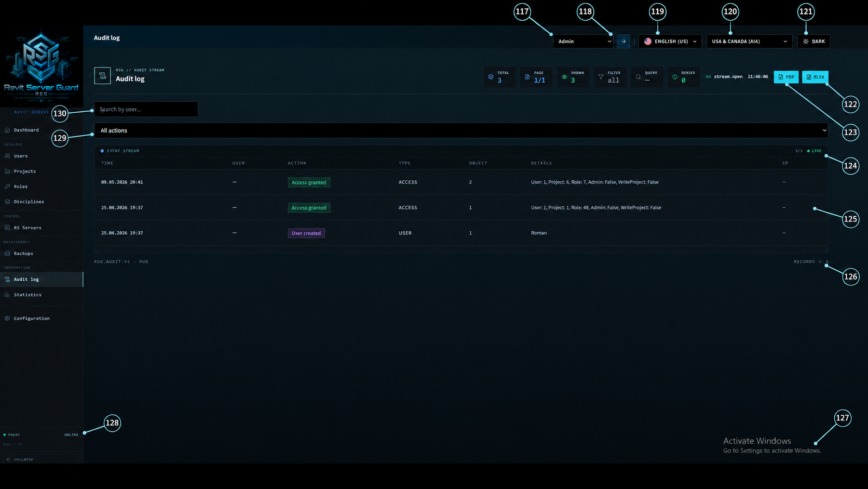Export audit log as PDF
The width and height of the screenshot is (868, 489).
[x=786, y=77]
